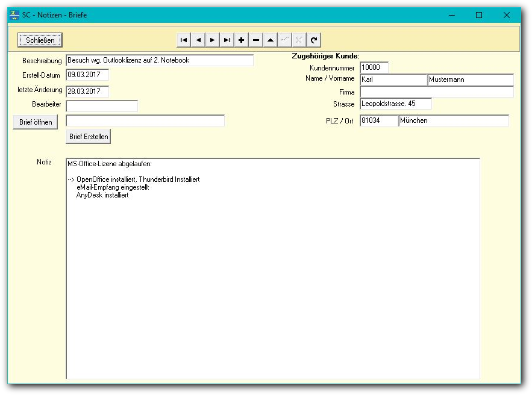
Task: Delete record with minus icon
Action: 256,40
